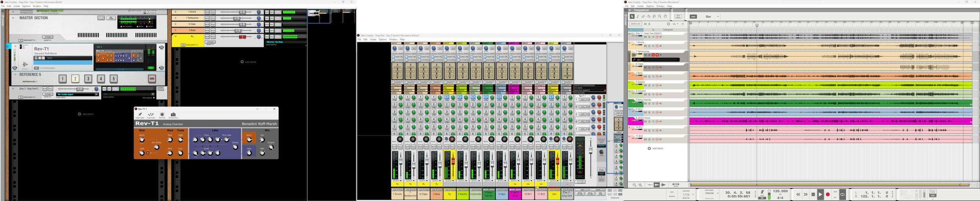The image size is (980, 201).
Task: Open the Options menu in Mixer window
Action: tap(383, 40)
